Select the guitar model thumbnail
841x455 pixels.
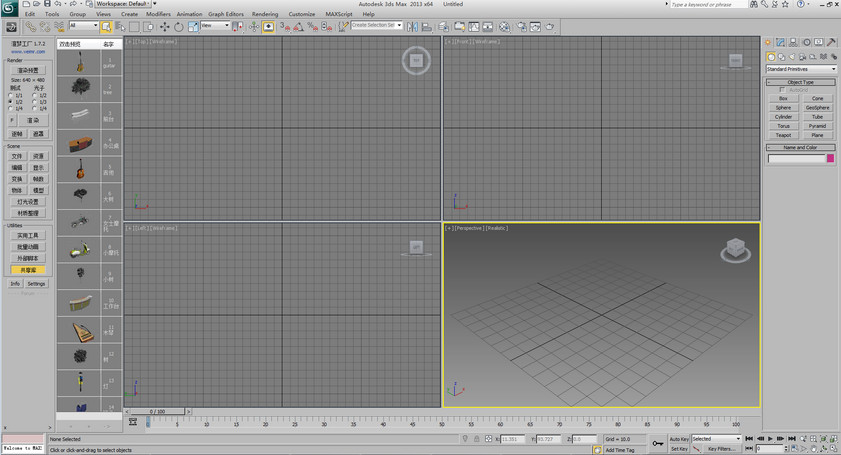point(79,62)
